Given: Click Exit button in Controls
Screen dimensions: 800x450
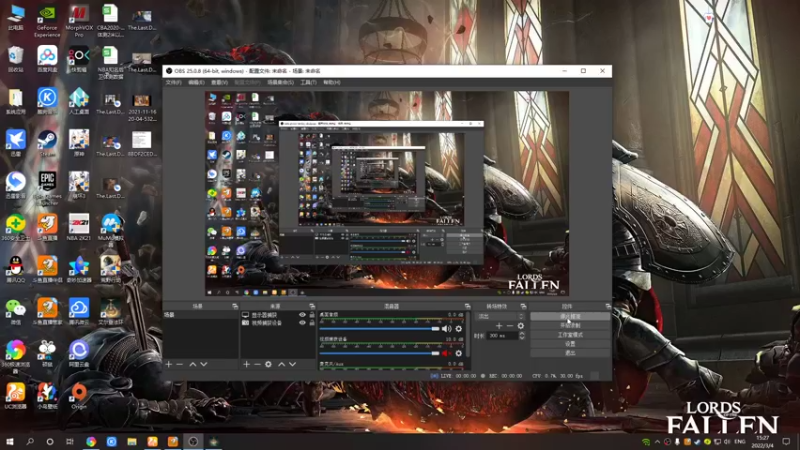Looking at the screenshot, I should pos(570,353).
